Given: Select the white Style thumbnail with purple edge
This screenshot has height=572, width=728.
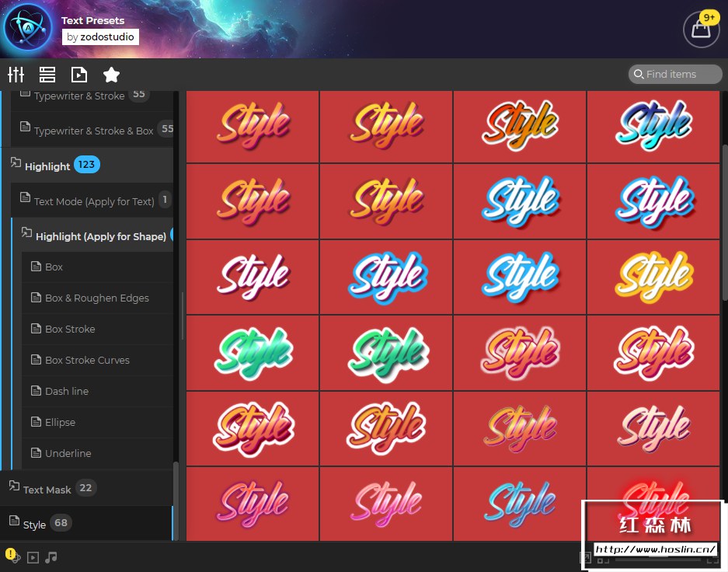Looking at the screenshot, I should point(253,277).
